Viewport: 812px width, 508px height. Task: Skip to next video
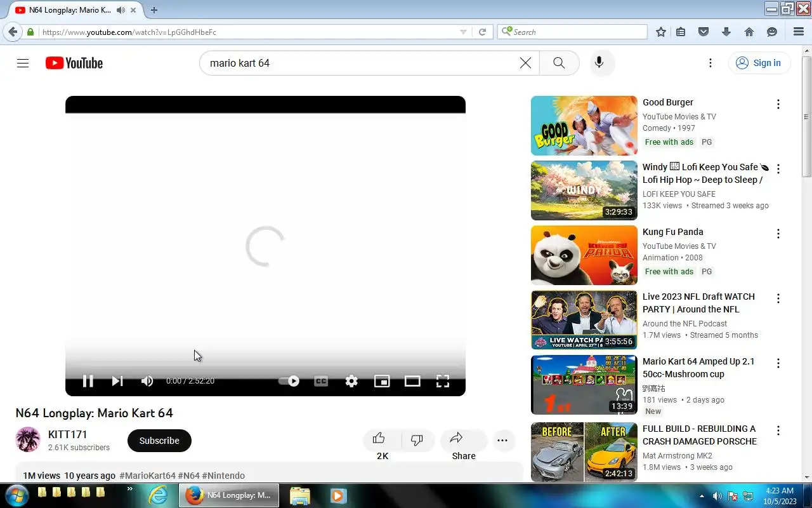[117, 381]
